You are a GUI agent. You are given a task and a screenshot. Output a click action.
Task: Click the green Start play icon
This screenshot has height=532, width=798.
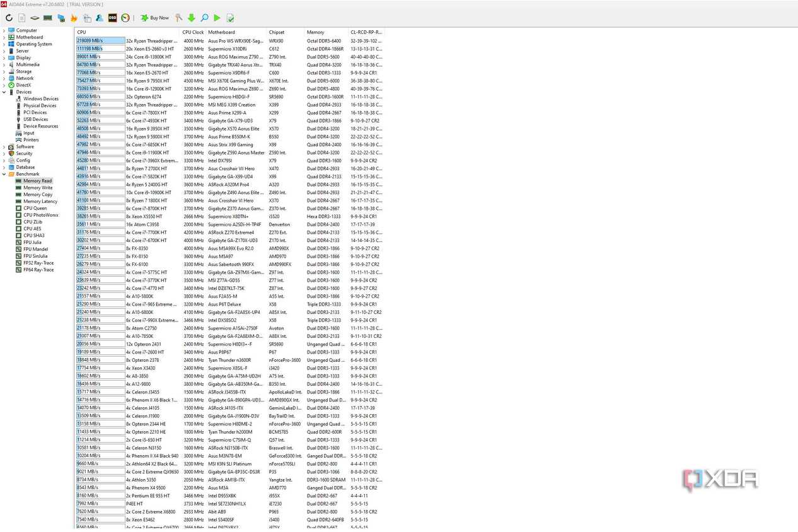coord(217,18)
